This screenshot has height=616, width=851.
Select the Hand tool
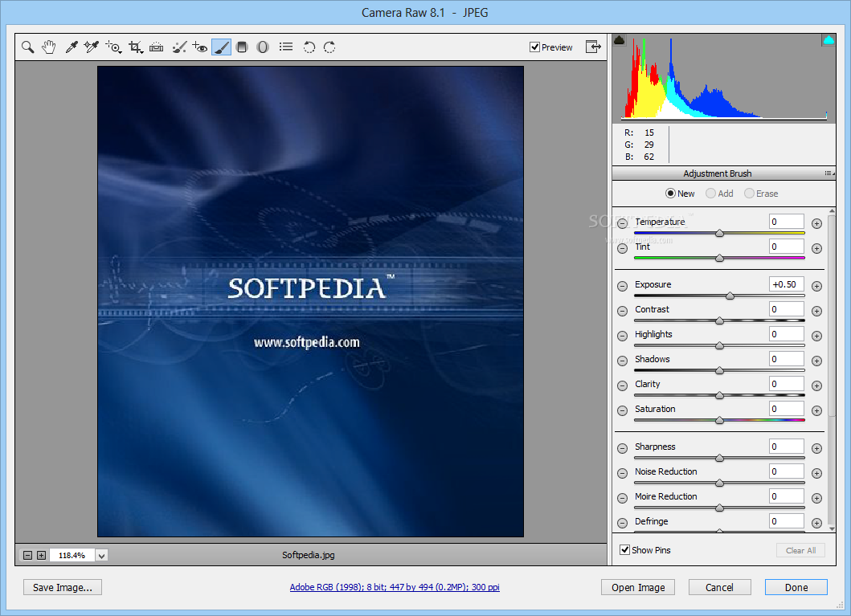(49, 47)
